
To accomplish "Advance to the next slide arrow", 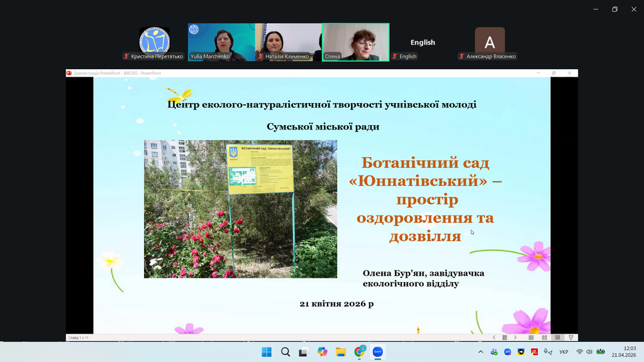I will click(515, 337).
